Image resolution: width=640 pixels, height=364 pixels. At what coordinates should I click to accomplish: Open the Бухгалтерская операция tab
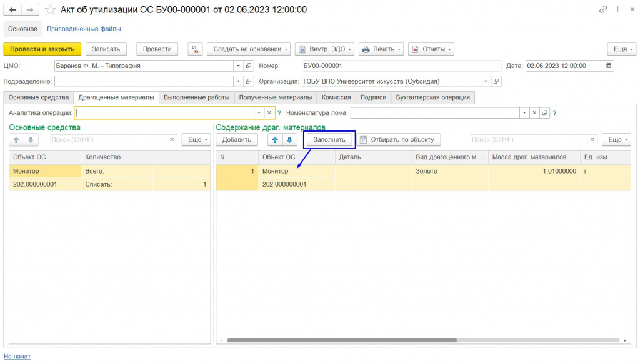pyautogui.click(x=432, y=97)
